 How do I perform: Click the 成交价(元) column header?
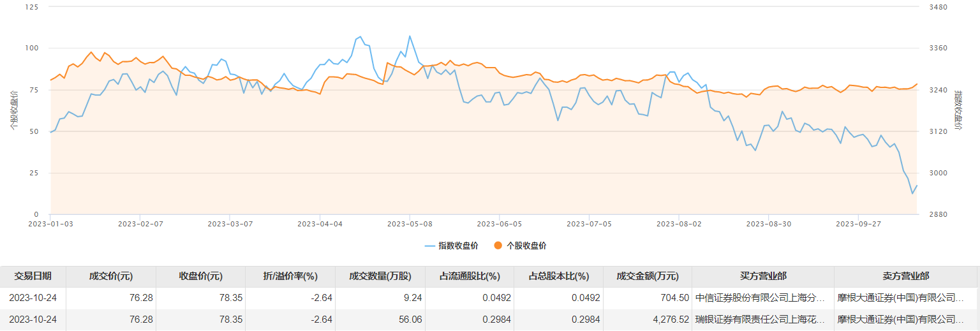(111, 276)
